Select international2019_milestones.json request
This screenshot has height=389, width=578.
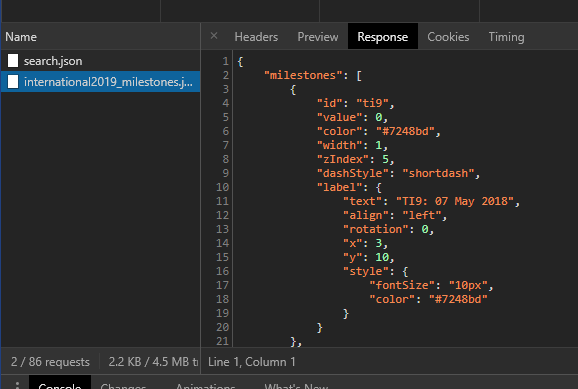coord(100,82)
